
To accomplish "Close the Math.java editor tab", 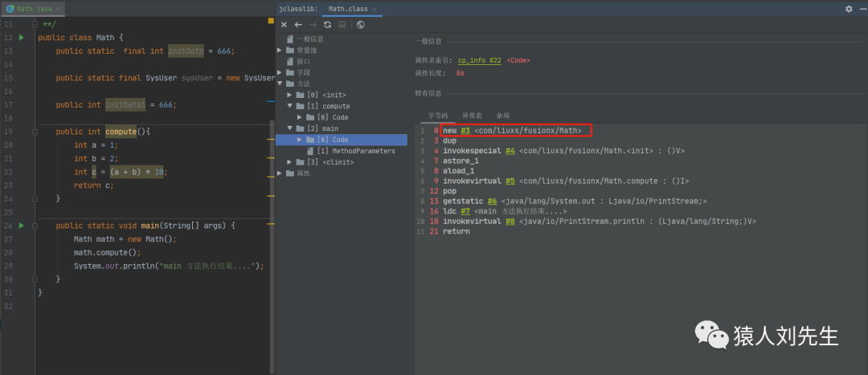I will point(59,10).
